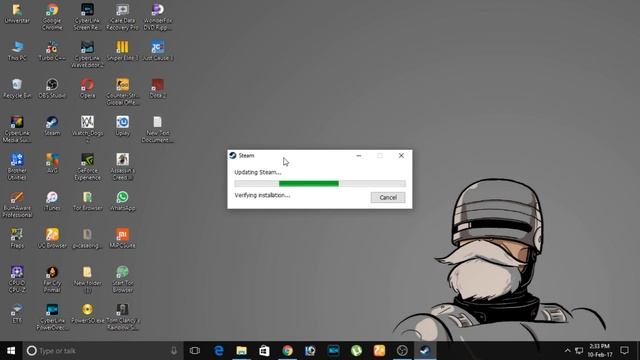Select Dota 2 desktop shortcut
640x360 pixels.
(x=158, y=89)
